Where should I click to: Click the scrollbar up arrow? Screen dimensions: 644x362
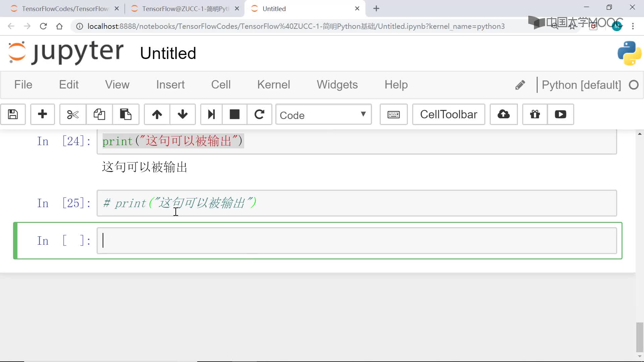pos(640,134)
